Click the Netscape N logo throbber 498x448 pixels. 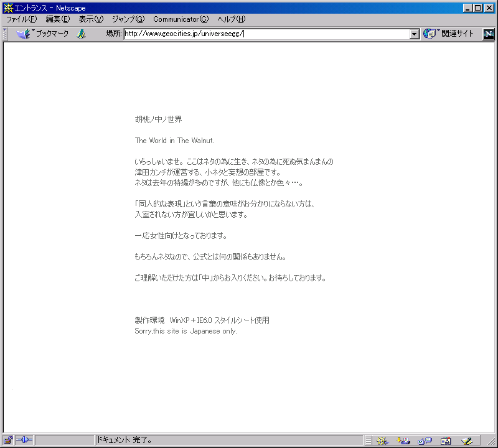click(489, 34)
